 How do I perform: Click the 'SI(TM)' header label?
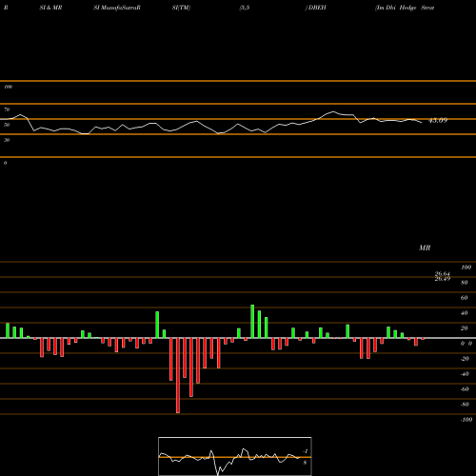[181, 8]
